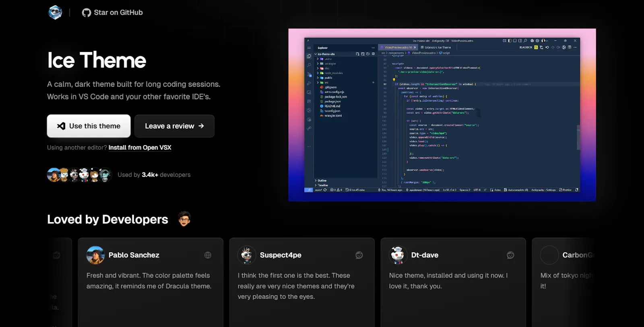The height and width of the screenshot is (327, 644).
Task: Toggle secondary sidebar layout icon in preview
Action: (x=520, y=41)
